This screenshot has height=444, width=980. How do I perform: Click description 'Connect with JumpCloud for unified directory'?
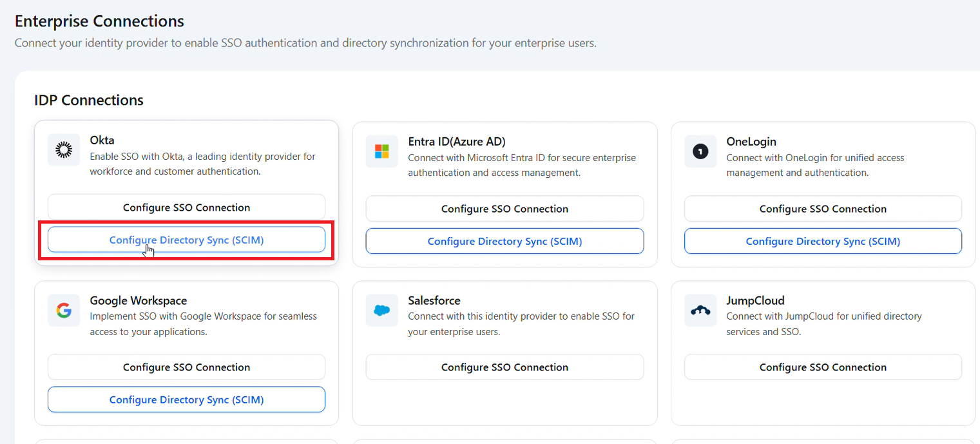click(824, 324)
